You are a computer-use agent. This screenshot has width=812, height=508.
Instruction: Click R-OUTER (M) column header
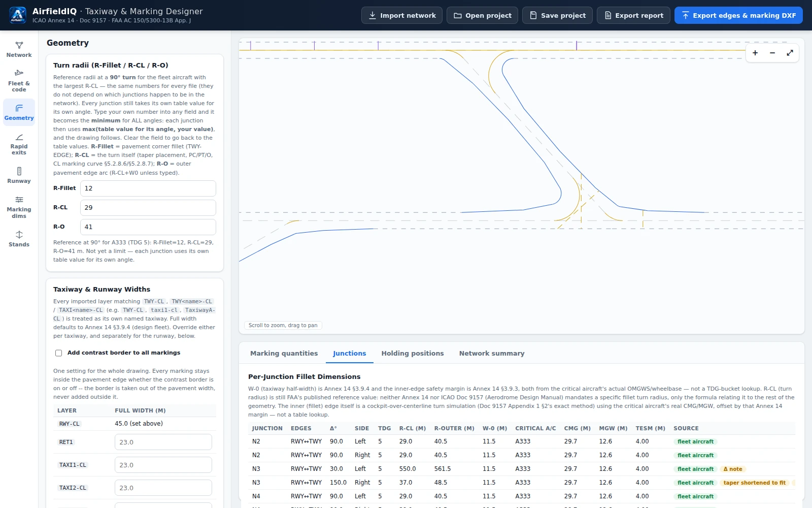pyautogui.click(x=454, y=428)
